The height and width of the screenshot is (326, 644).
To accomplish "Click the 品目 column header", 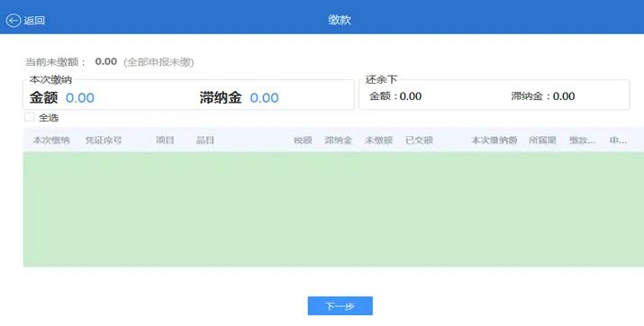I will 205,140.
